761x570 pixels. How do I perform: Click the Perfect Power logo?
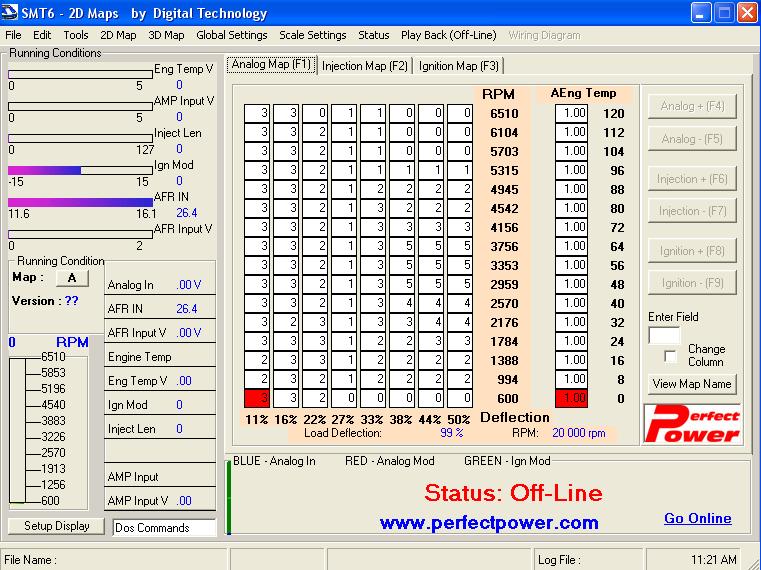(x=692, y=423)
